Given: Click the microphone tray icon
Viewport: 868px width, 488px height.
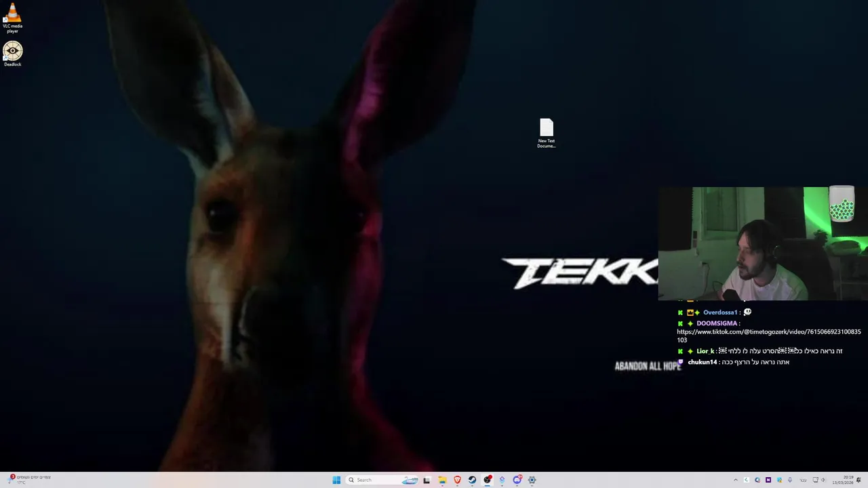Looking at the screenshot, I should (x=790, y=480).
